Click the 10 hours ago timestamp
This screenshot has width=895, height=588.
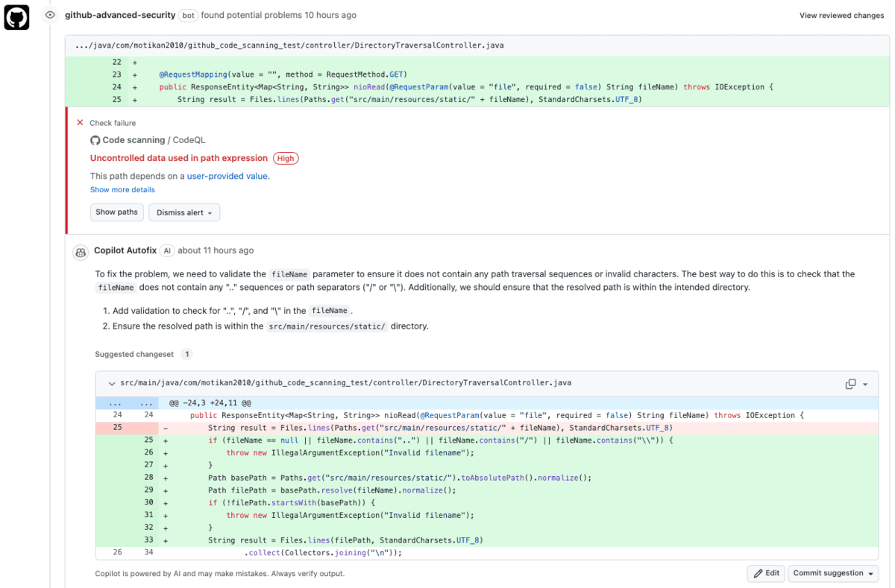(330, 15)
